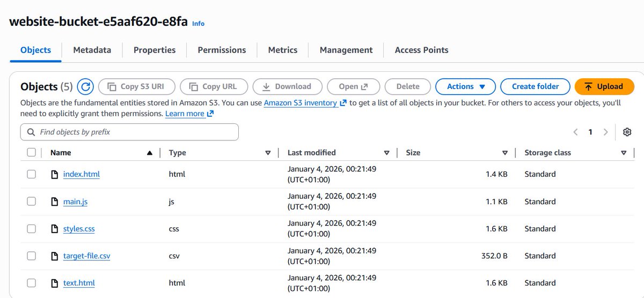Image resolution: width=644 pixels, height=298 pixels.
Task: Open the Access Points tab
Action: point(422,50)
